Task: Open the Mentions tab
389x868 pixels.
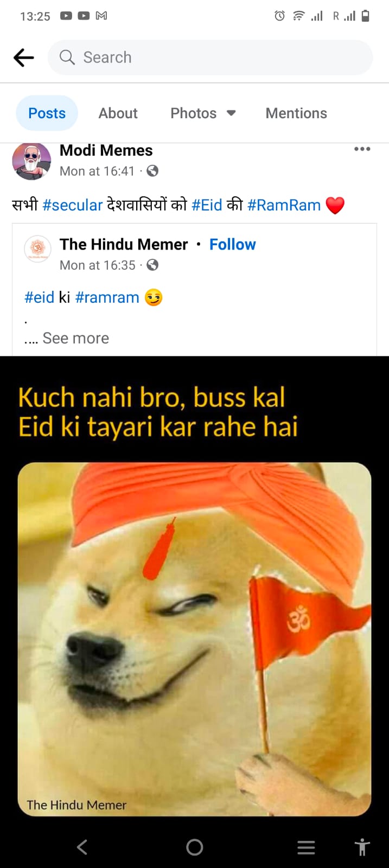Action: [296, 113]
